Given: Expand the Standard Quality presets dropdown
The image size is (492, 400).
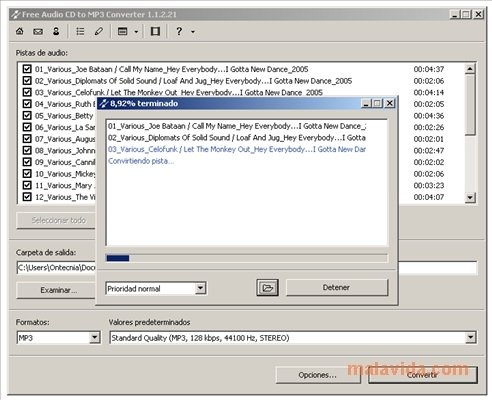Looking at the screenshot, I should pyautogui.click(x=470, y=338).
